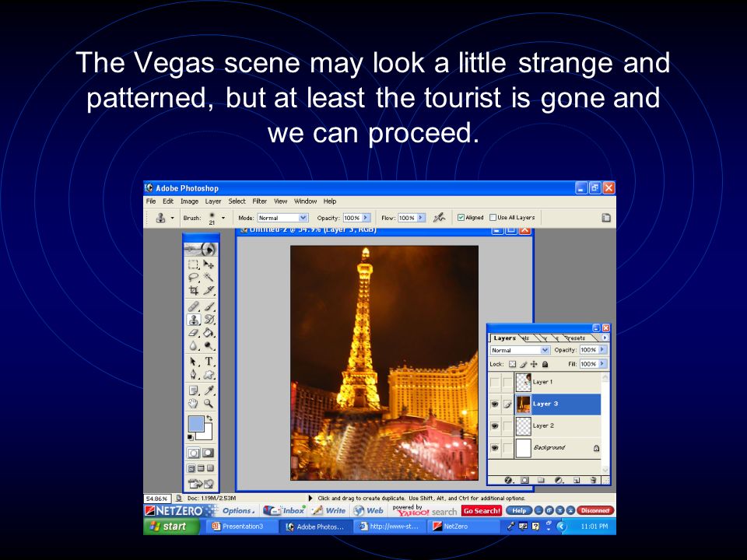Open the Window menu

(x=305, y=201)
